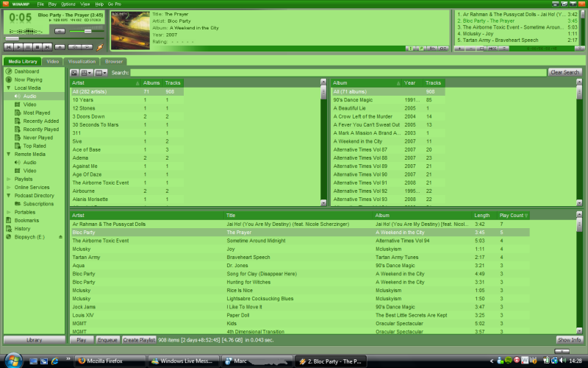Click the remove (−) playlist button
Screen dimensions: 588x368
coord(470,49)
